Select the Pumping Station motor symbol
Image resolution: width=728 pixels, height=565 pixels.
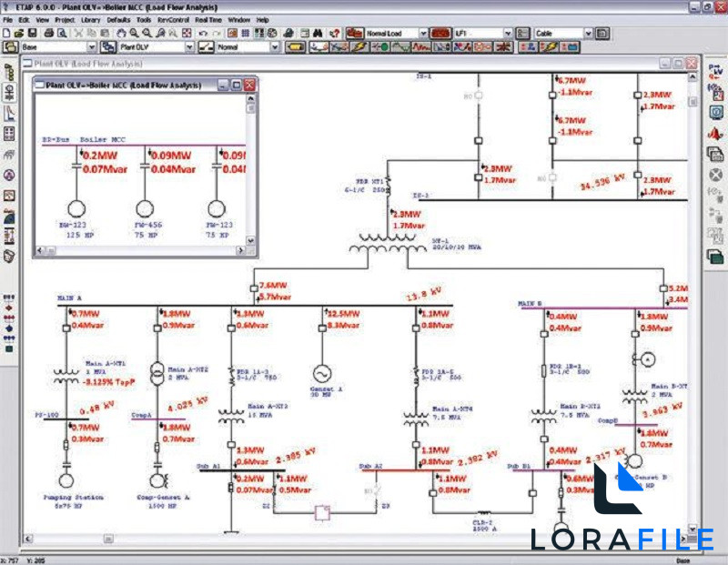point(66,480)
